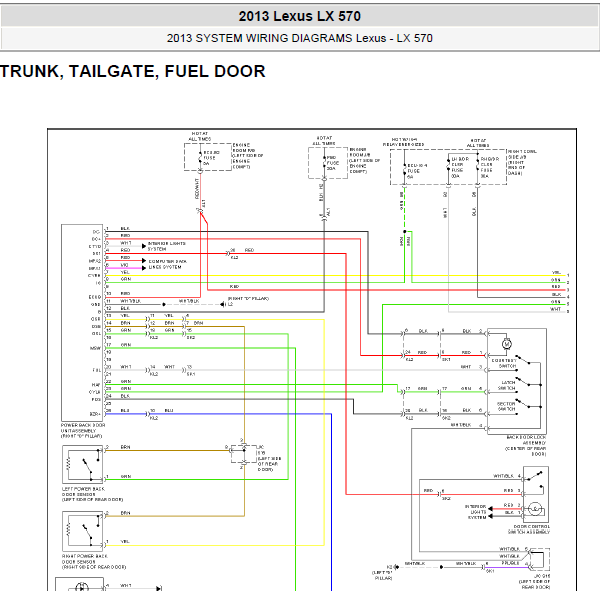Screen dimensions: 600x591
Task: Click the 'POWER BACK DOOR UNIT ASSEMBLY' label
Action: (x=83, y=428)
